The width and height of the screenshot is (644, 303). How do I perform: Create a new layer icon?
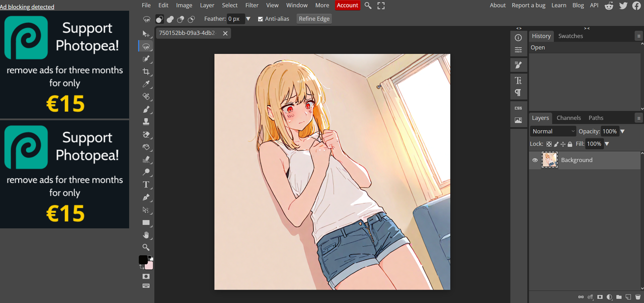point(628,297)
